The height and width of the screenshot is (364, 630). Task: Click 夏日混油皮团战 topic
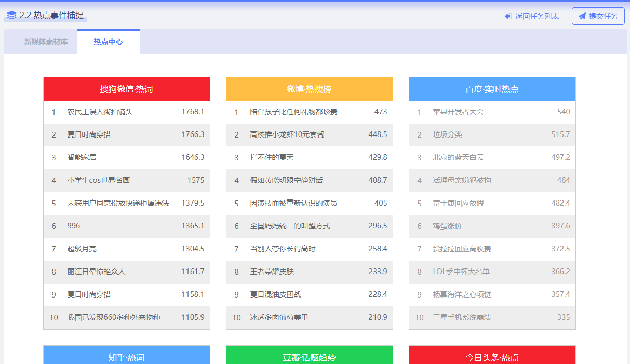275,294
